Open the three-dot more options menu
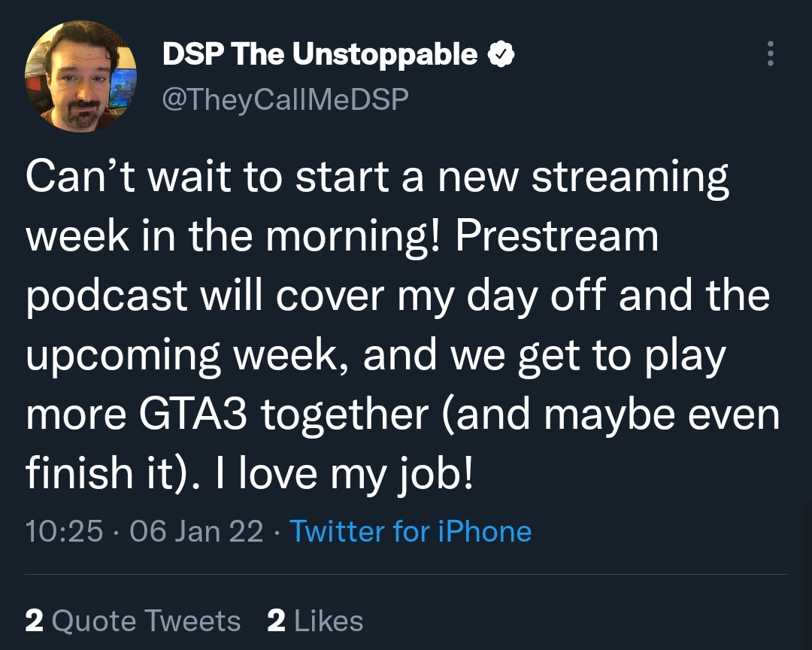 [771, 53]
